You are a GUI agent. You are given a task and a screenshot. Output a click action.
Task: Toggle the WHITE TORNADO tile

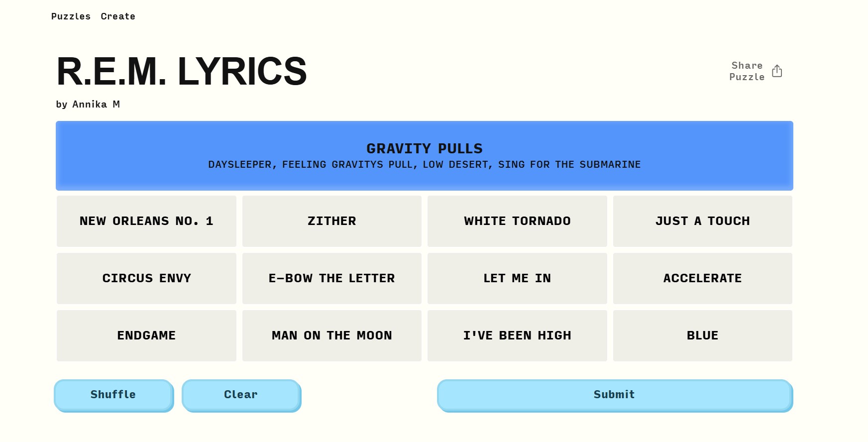517,221
